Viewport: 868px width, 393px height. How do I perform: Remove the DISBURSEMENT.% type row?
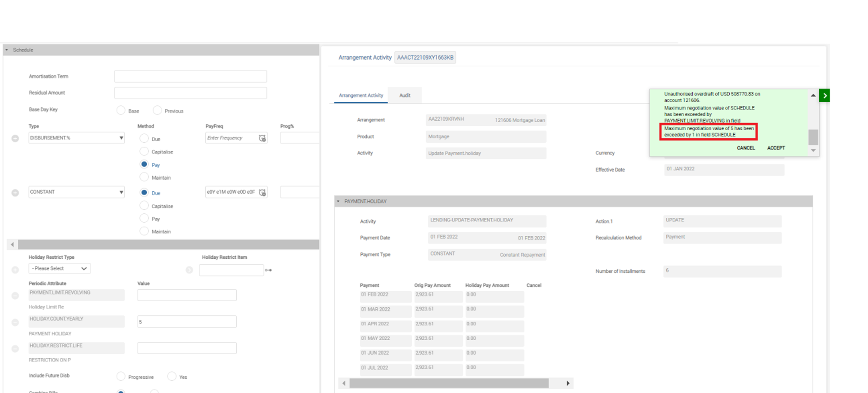(15, 138)
